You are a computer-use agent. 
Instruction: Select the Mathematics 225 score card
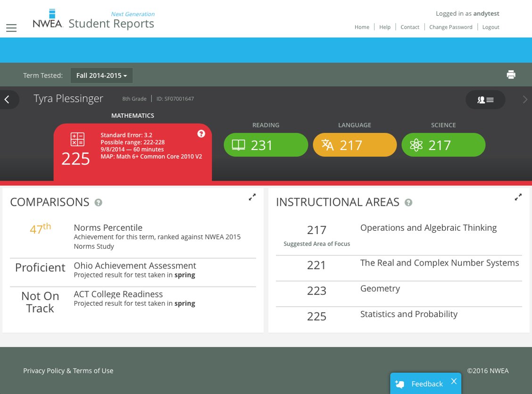[x=133, y=152]
